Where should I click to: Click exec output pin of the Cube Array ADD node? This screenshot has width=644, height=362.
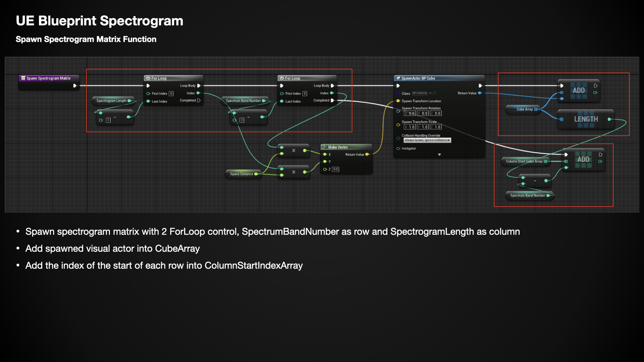[596, 86]
